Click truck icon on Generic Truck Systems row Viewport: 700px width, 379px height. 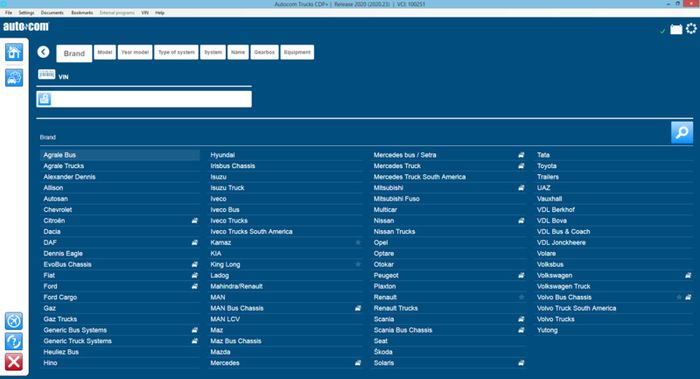pos(195,341)
